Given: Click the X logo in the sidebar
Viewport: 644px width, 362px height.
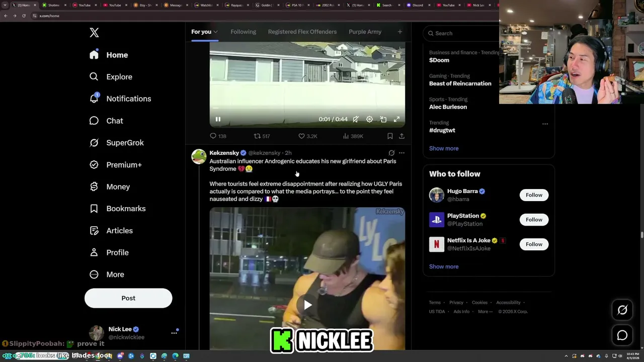Looking at the screenshot, I should pyautogui.click(x=94, y=33).
